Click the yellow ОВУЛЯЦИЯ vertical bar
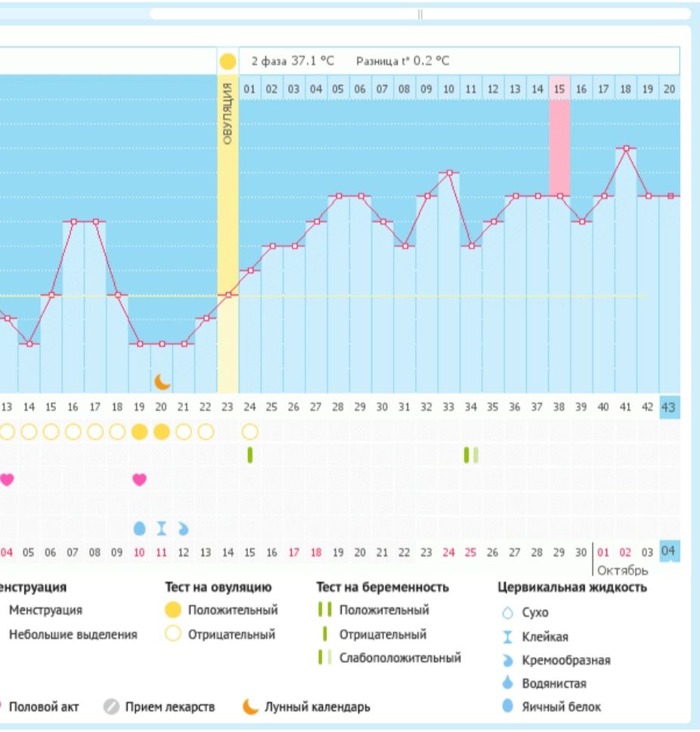 pos(228,227)
